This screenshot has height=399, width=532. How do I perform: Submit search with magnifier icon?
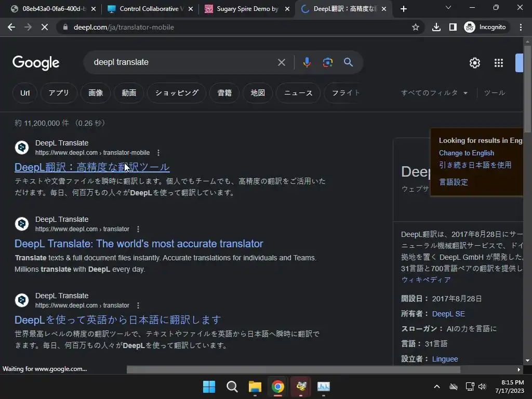[x=348, y=62]
